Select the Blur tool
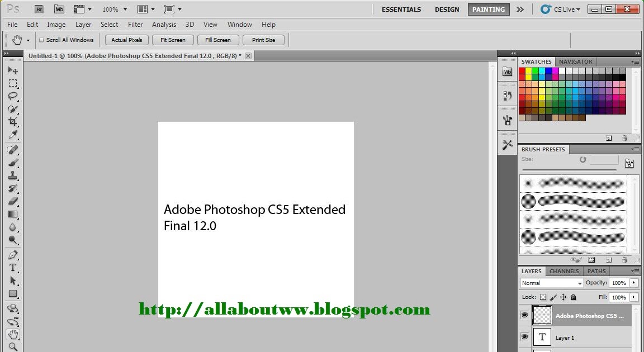Viewport: 644px width, 352px height. point(13,227)
